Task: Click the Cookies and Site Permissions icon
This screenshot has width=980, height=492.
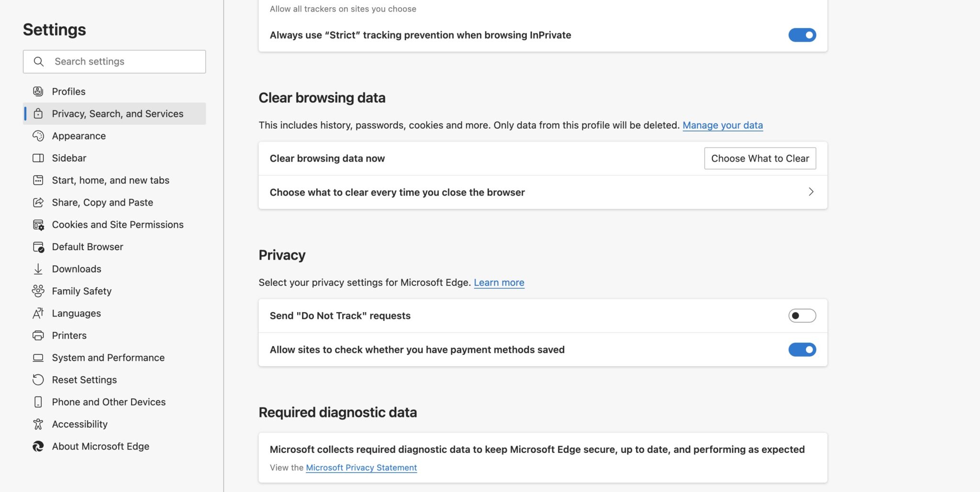Action: point(39,224)
